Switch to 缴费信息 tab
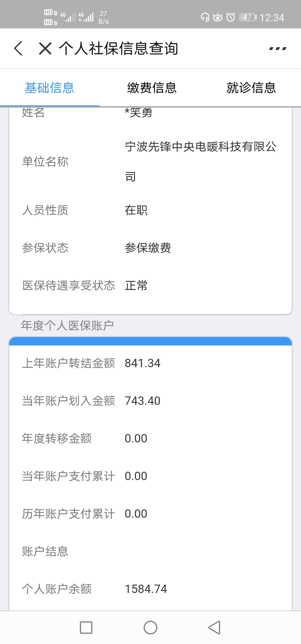 click(152, 88)
